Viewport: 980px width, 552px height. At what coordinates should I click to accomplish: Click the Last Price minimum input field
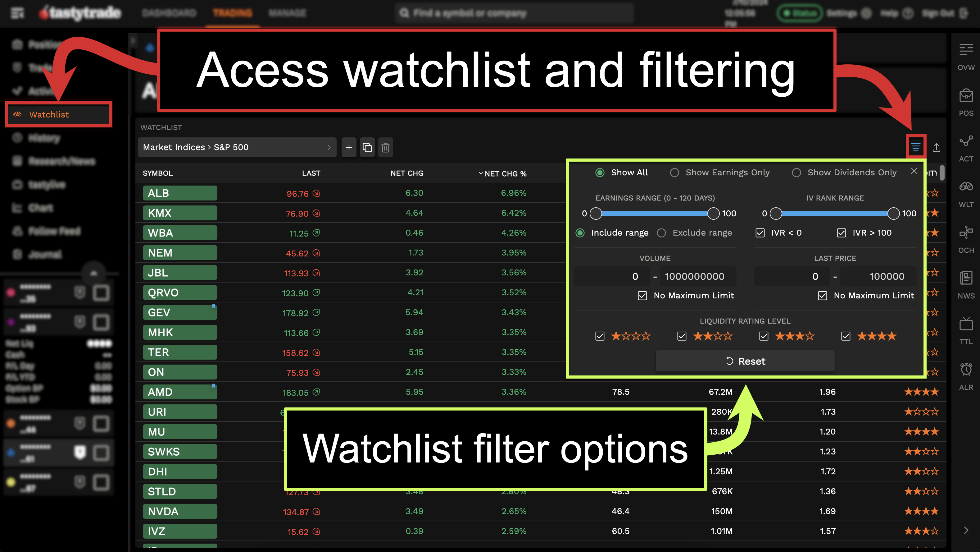tap(792, 276)
